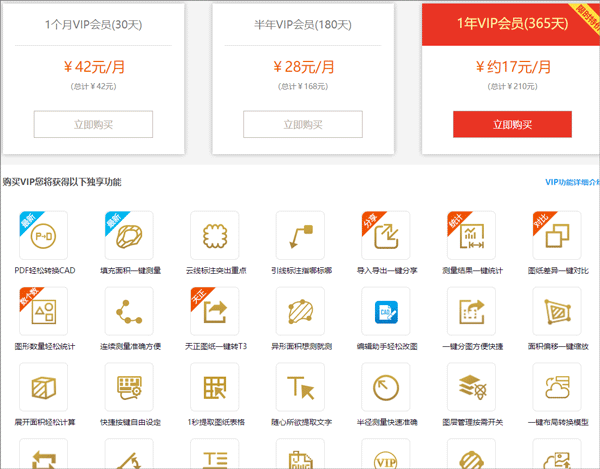Click the 图纸差异一键对比 compare icon

(557, 235)
